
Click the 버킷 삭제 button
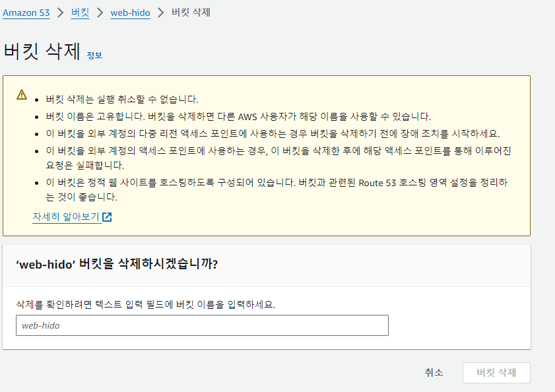point(496,372)
